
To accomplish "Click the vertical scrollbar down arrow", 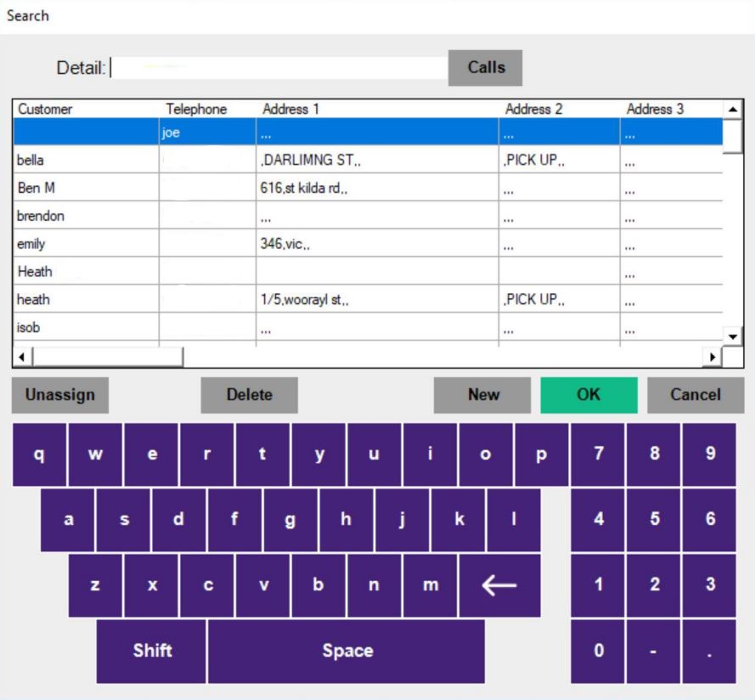I will coord(733,336).
